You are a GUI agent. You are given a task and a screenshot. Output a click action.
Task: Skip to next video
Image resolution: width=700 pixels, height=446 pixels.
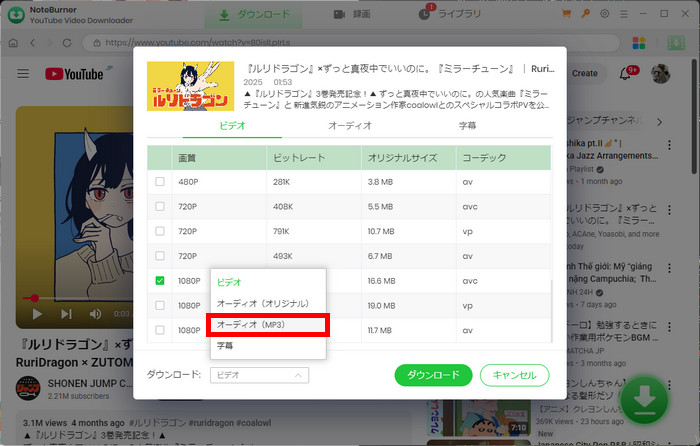pyautogui.click(x=66, y=314)
